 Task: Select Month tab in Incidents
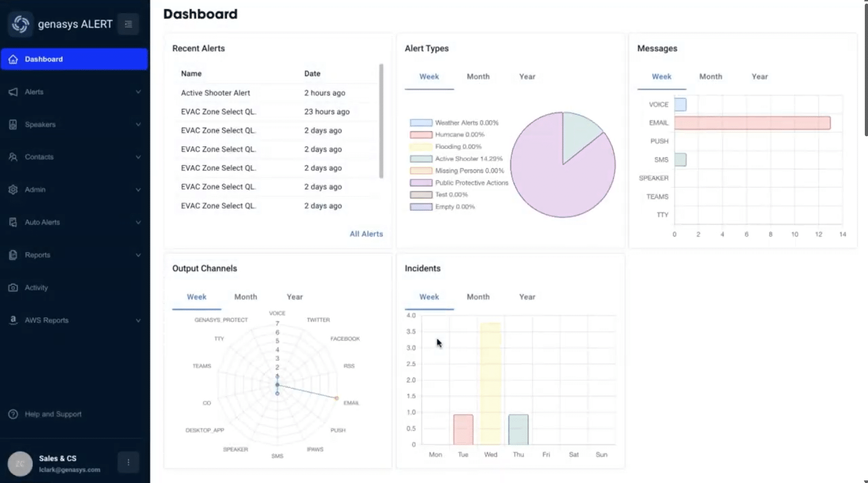pos(478,297)
